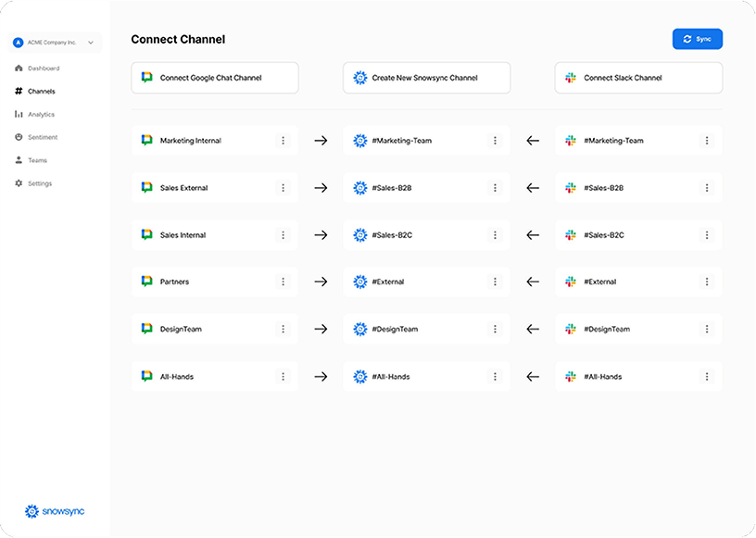This screenshot has height=538, width=756.
Task: Open Settings from the sidebar
Action: click(39, 183)
